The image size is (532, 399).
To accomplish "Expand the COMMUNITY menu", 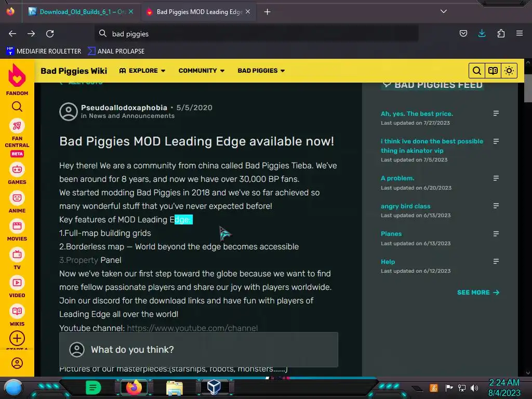I will click(x=202, y=71).
